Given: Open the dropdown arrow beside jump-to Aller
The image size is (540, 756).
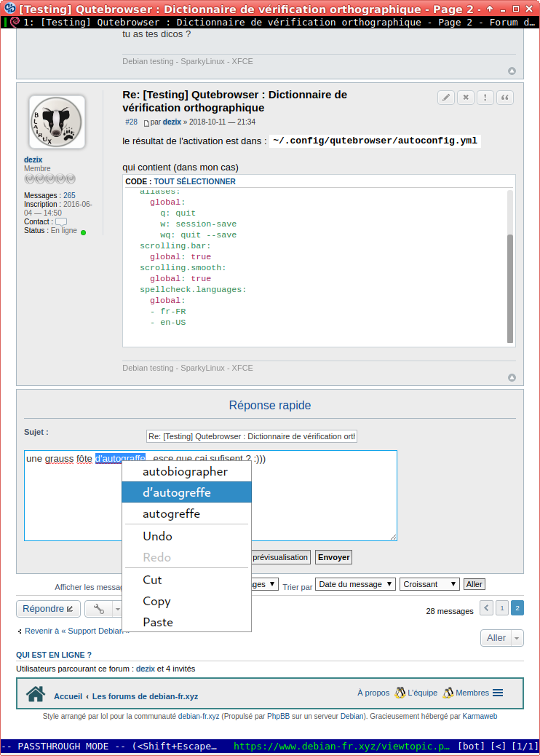Looking at the screenshot, I should (x=517, y=638).
